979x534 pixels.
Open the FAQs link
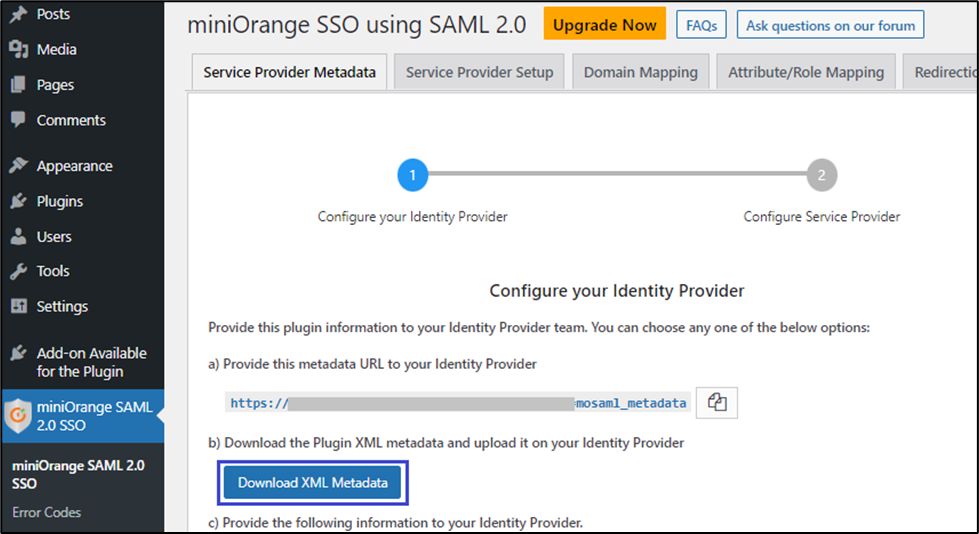701,25
